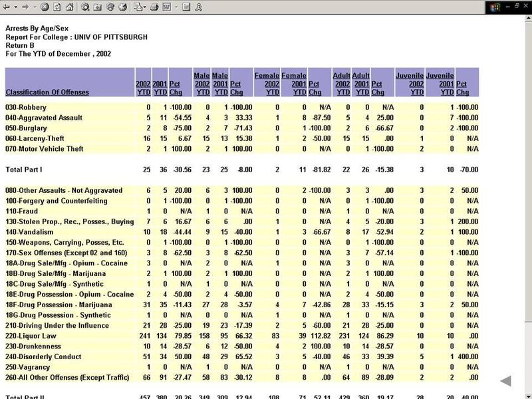532x399 pixels.
Task: Select 100-Forgery and Counterfeiting label
Action: click(57, 201)
